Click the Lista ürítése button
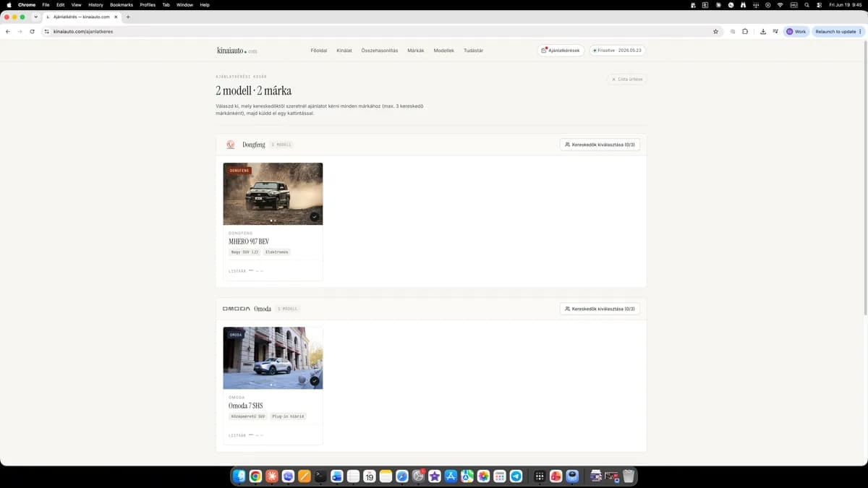868x488 pixels. pos(627,79)
